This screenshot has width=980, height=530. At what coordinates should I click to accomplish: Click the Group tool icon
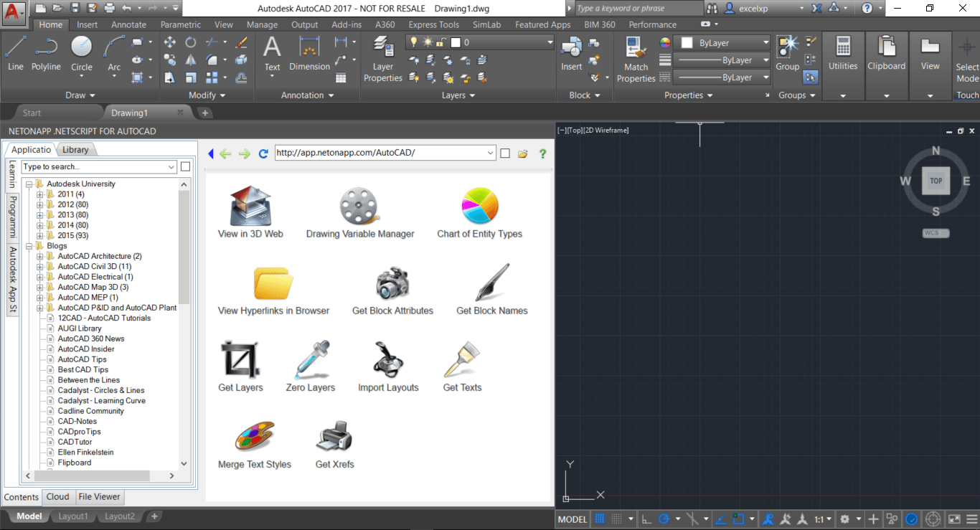pos(787,53)
